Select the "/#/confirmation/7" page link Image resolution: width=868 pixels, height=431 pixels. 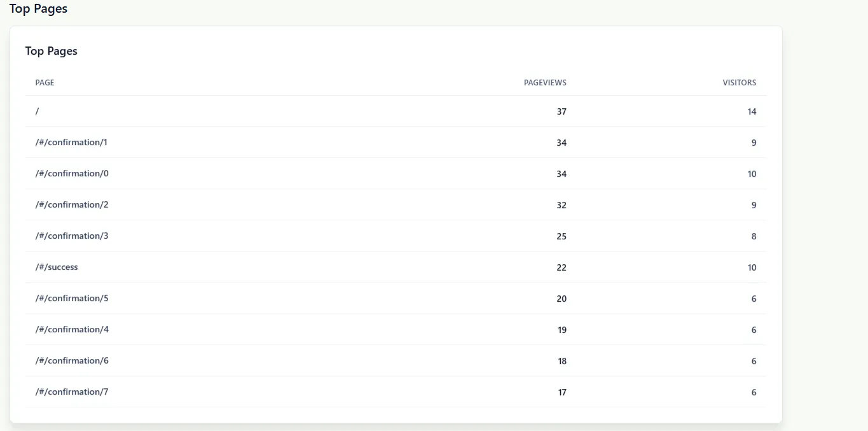(x=71, y=392)
